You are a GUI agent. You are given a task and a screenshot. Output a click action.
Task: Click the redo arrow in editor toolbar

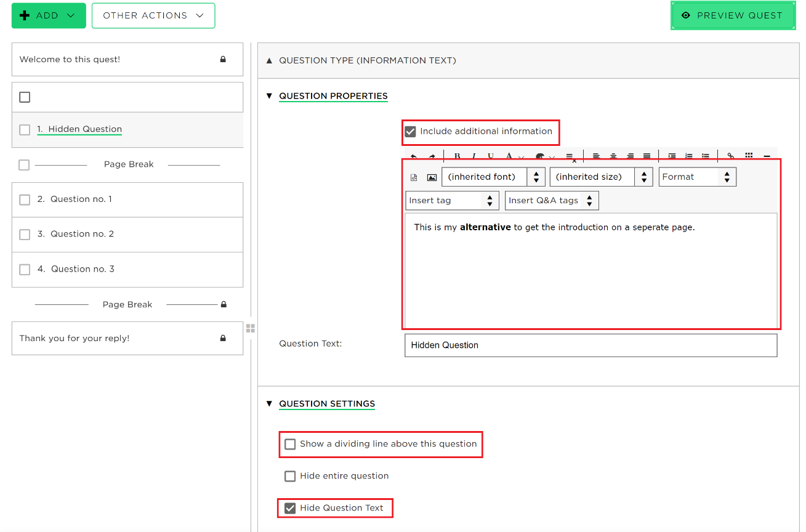pyautogui.click(x=432, y=156)
